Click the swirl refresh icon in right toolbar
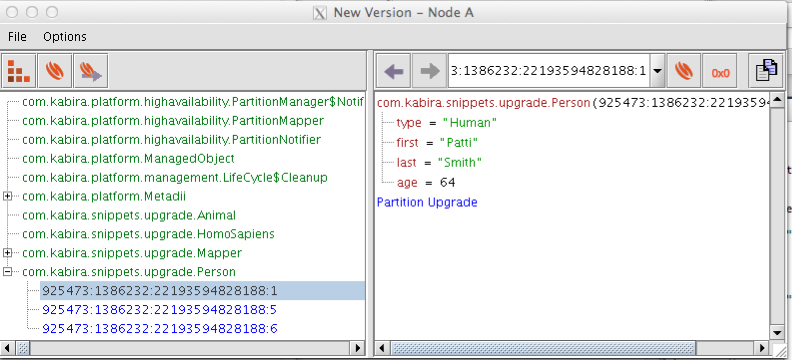 point(684,71)
